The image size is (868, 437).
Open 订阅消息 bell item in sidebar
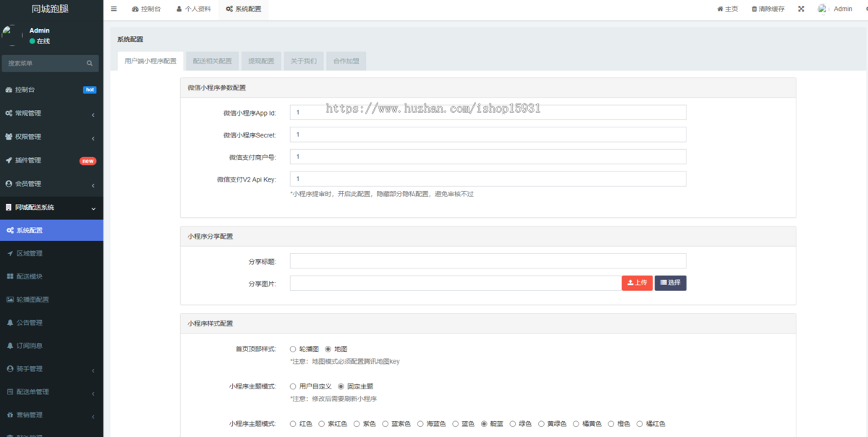51,346
